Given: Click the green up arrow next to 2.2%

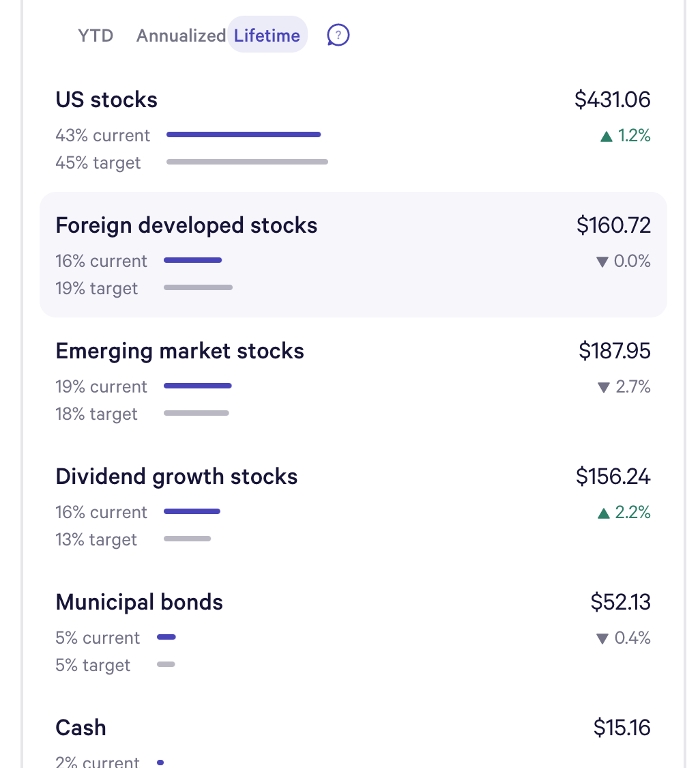Looking at the screenshot, I should tap(603, 513).
